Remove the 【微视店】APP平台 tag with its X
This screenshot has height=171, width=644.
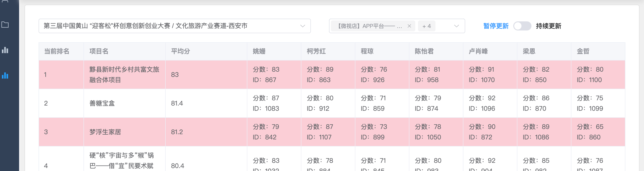[409, 26]
